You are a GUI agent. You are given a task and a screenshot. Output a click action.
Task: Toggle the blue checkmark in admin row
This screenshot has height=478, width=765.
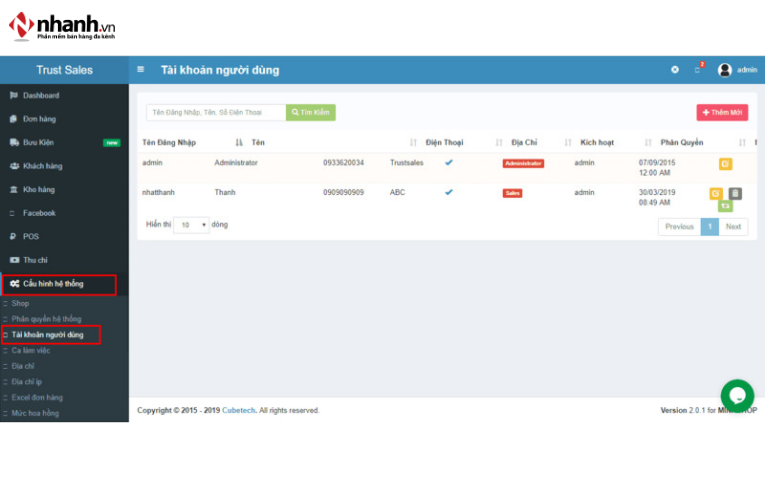click(449, 162)
